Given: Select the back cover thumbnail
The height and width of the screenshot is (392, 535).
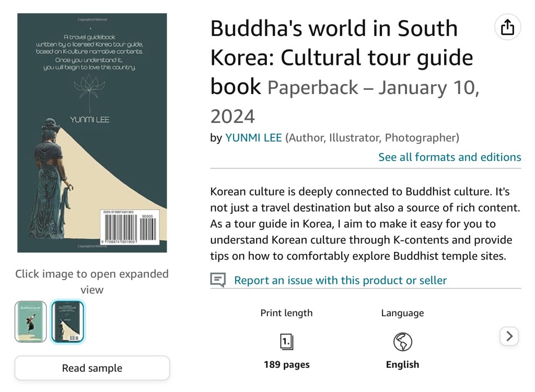Looking at the screenshot, I should [67, 321].
